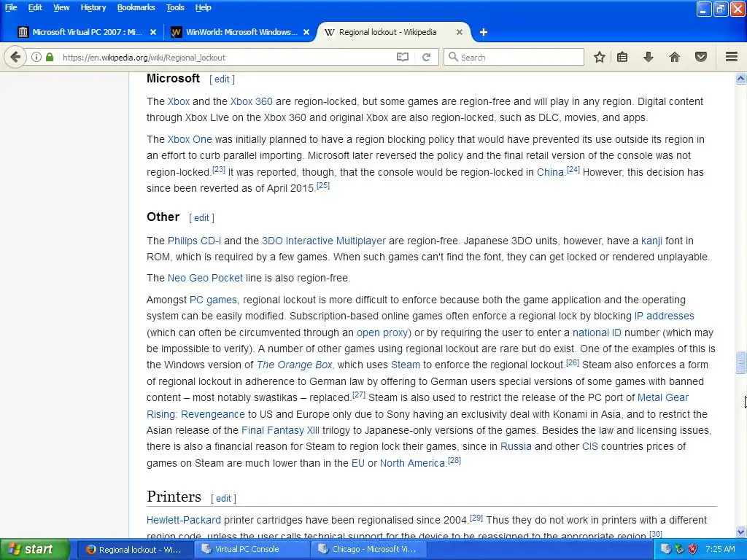Screen dimensions: 747x560
Task: Open the Final Fantasy XIII link
Action: (280, 430)
